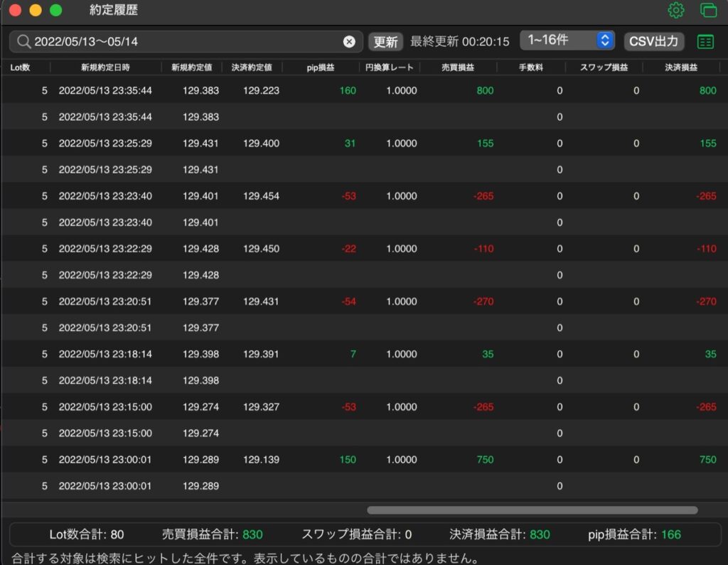Click the date range search field
Screen dimensions: 728x565
pos(186,42)
